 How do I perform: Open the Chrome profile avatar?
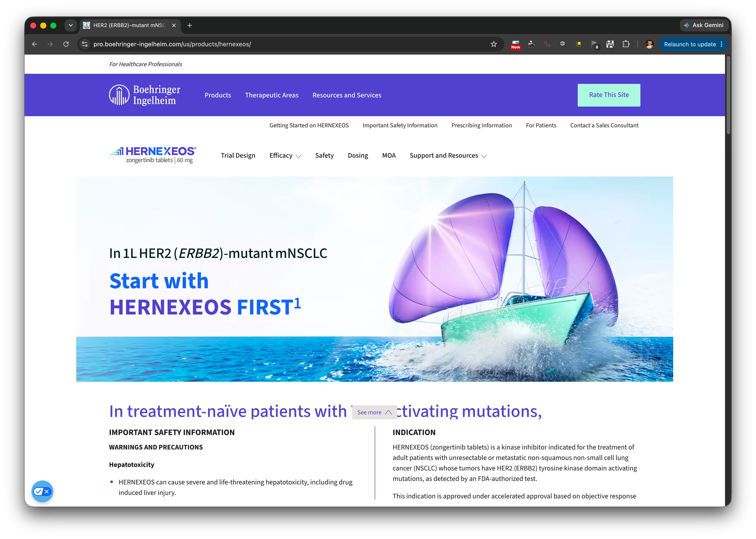coord(649,44)
